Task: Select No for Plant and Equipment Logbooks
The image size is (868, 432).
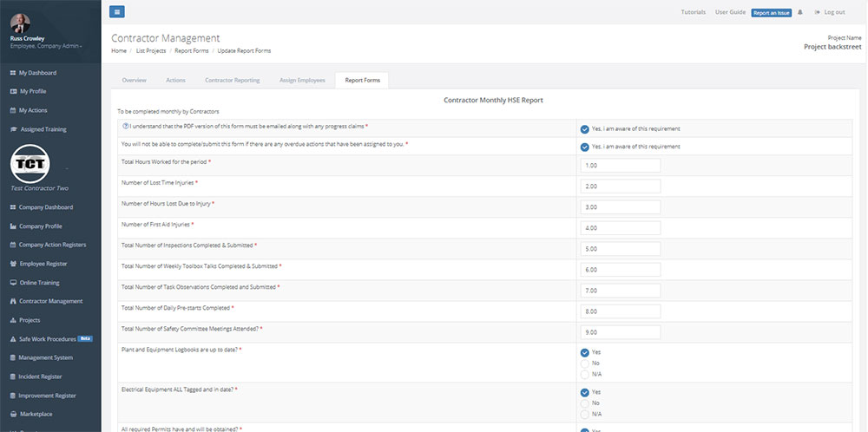Action: click(x=584, y=363)
